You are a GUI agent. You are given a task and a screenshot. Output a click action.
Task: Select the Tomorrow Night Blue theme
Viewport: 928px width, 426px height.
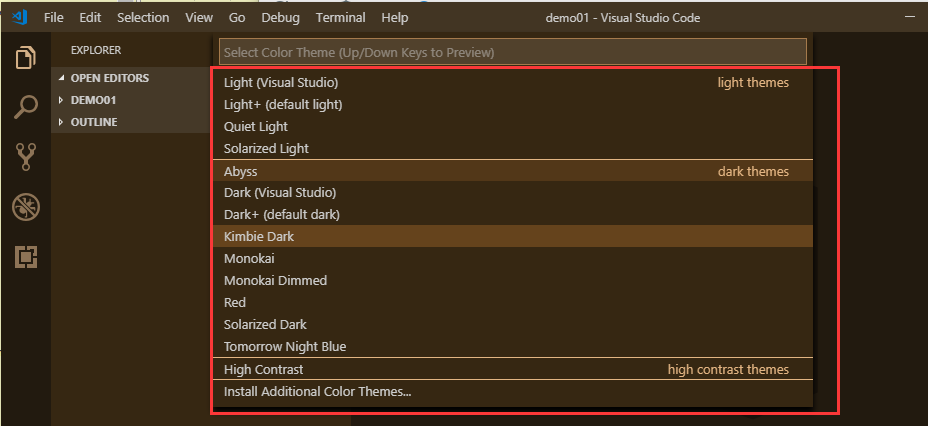(285, 346)
